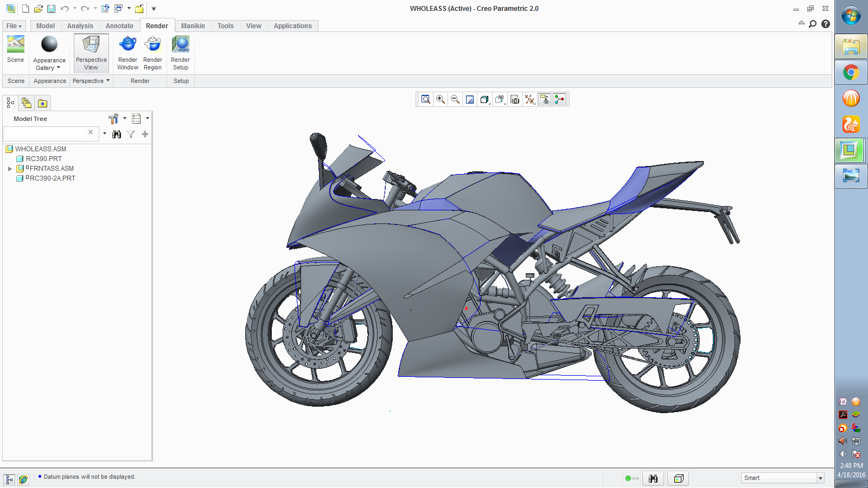
Task: Redo the last undone action
Action: [x=85, y=9]
